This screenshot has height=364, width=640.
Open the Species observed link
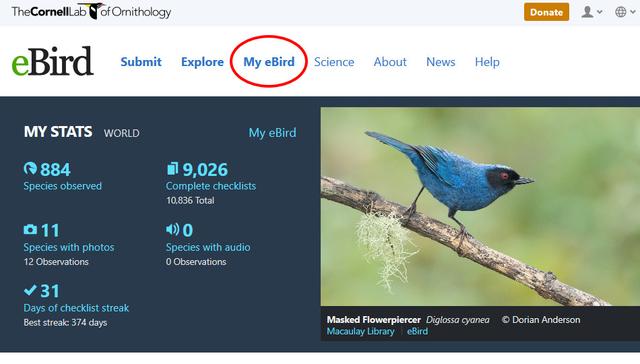pos(62,186)
